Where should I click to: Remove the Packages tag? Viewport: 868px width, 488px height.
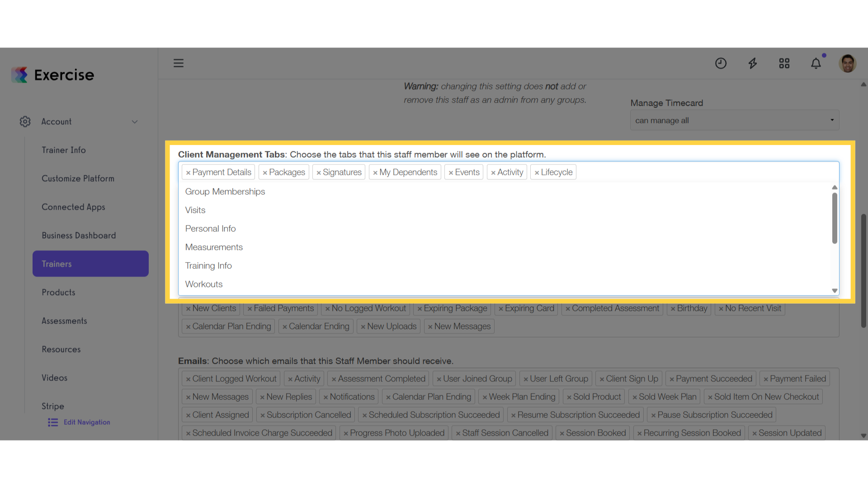point(265,173)
